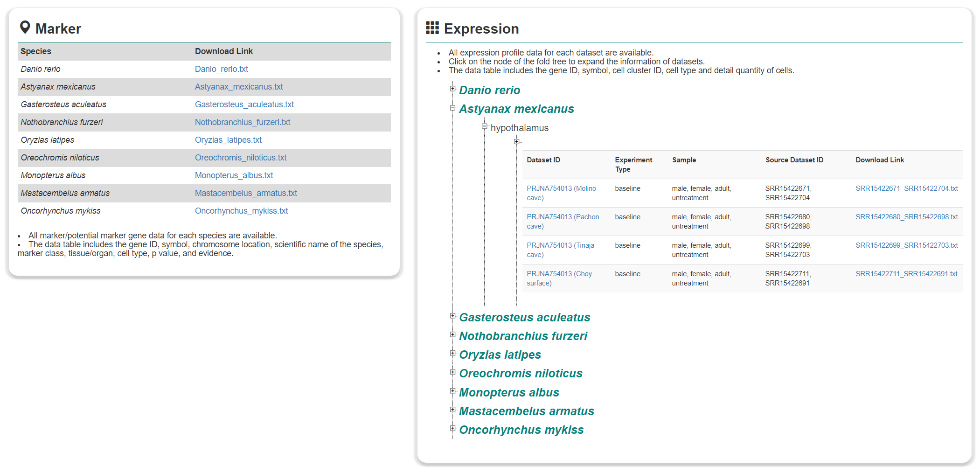The image size is (980, 473).
Task: Expand the Mastacembelus armatus tree node
Action: point(452,410)
